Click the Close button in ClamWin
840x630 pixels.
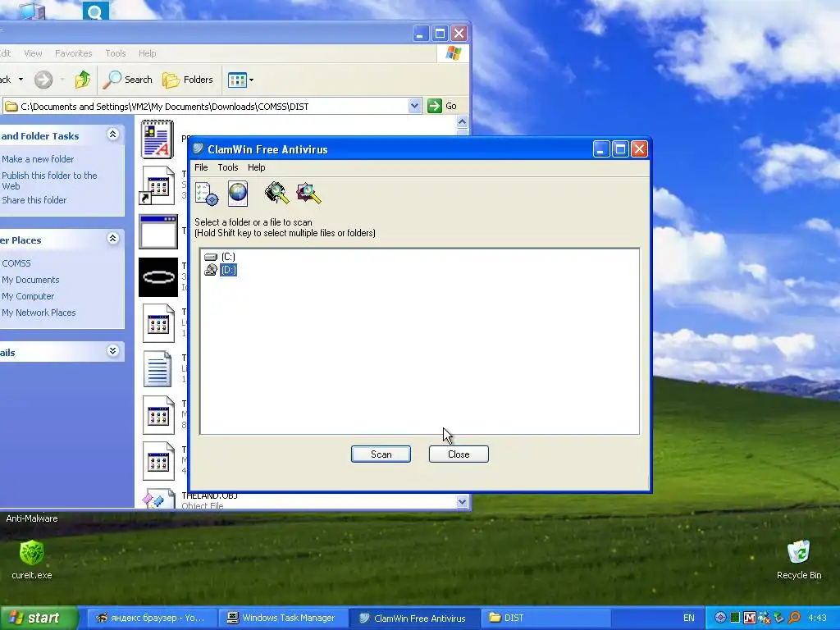click(x=459, y=454)
